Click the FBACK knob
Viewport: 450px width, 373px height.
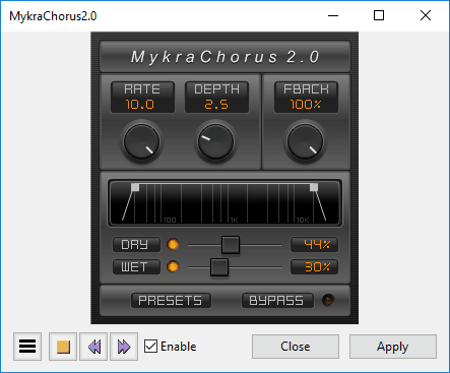[305, 142]
